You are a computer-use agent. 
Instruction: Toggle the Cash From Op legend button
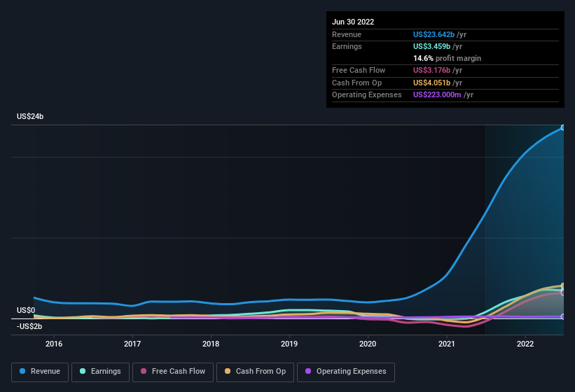pyautogui.click(x=255, y=372)
